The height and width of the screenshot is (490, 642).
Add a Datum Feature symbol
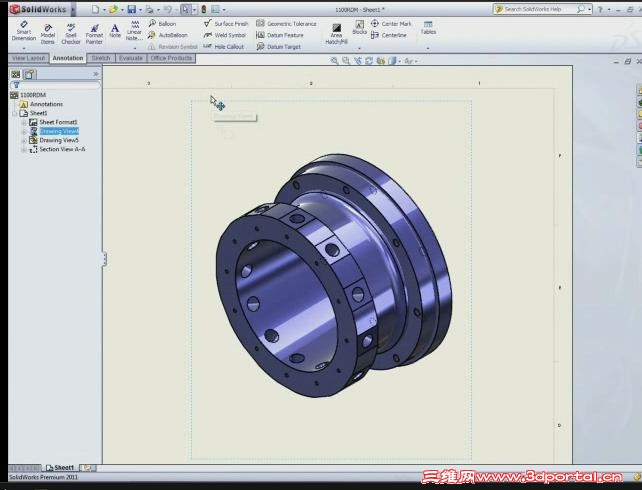coord(280,35)
